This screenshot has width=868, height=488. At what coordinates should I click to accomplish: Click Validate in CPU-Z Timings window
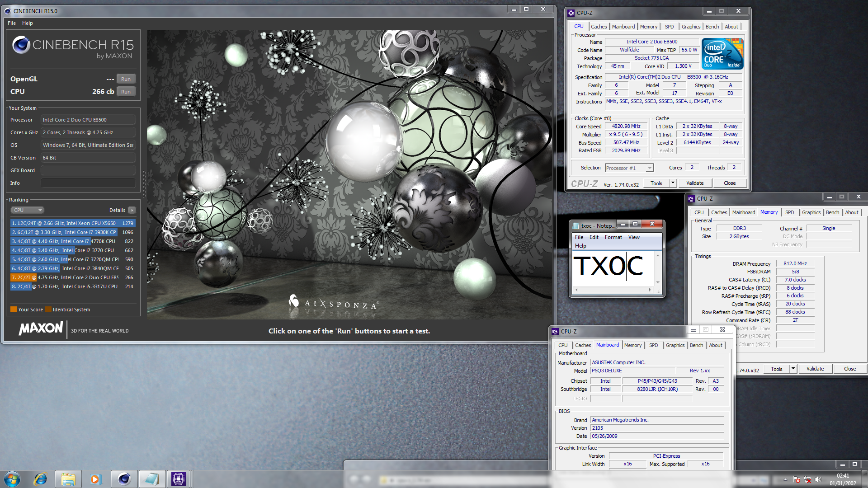coord(815,369)
